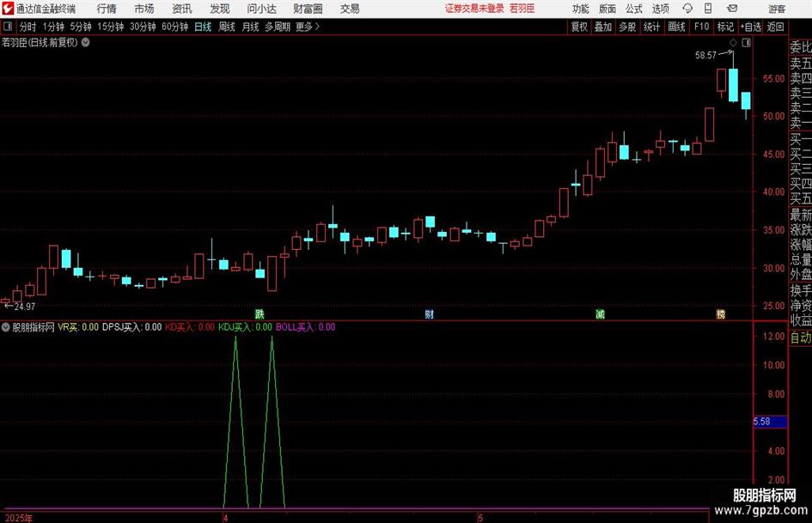Switch to 60分钟 period tab
Image resolution: width=812 pixels, height=523 pixels.
(175, 27)
